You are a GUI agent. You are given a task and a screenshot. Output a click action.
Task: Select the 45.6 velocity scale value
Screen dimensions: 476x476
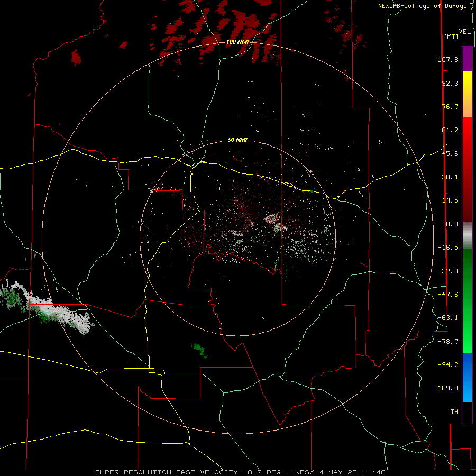[450, 153]
